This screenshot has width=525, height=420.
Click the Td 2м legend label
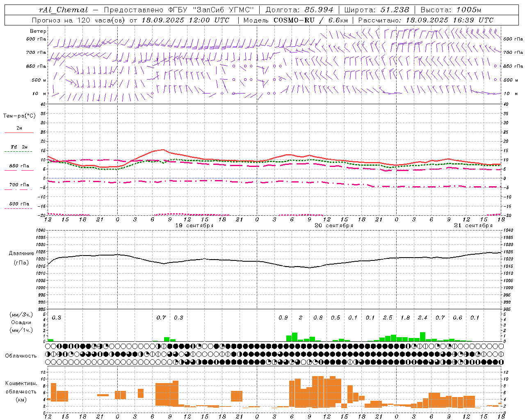[x=19, y=147]
